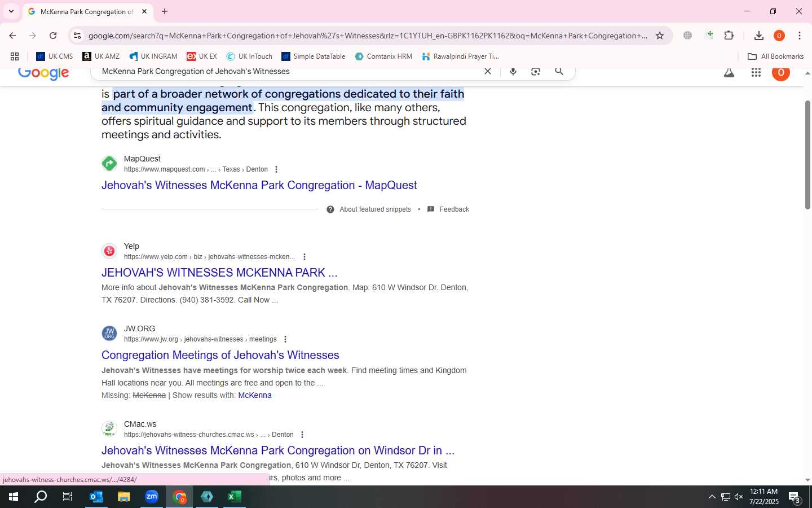Start voice search with microphone
Viewport: 812px width, 508px height.
(513, 71)
